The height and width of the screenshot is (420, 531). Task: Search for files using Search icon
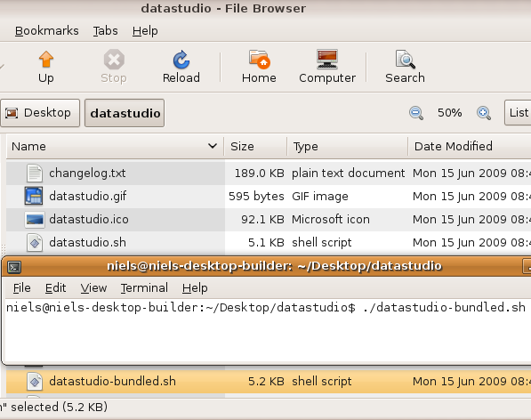click(x=405, y=67)
